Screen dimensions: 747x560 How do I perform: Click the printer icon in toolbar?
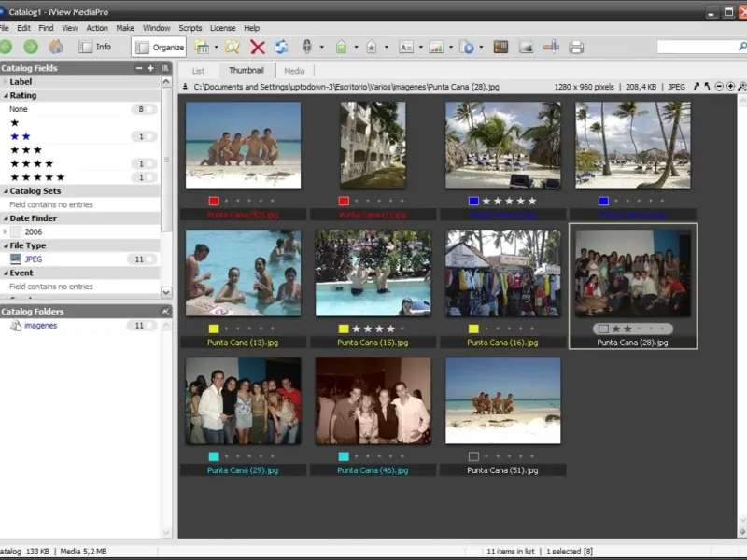click(576, 47)
